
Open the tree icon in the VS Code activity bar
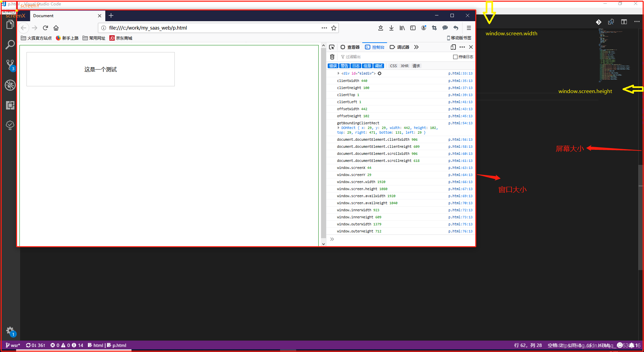pos(10,125)
